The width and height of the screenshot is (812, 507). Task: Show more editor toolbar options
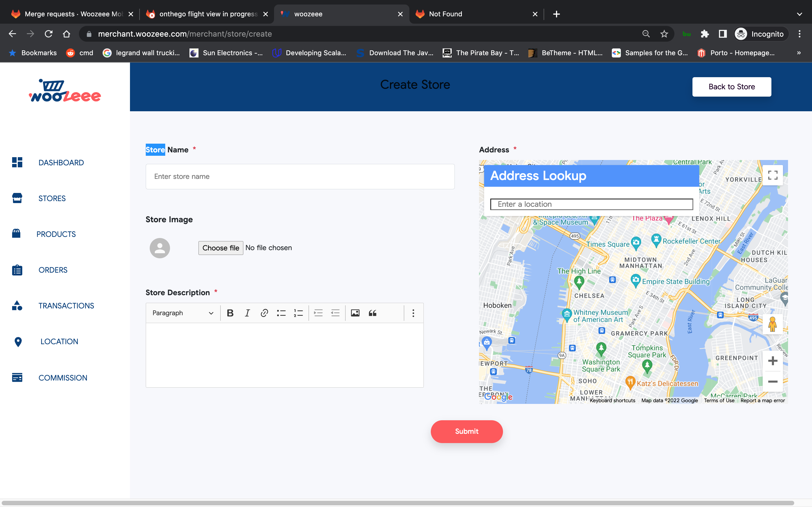click(x=413, y=313)
